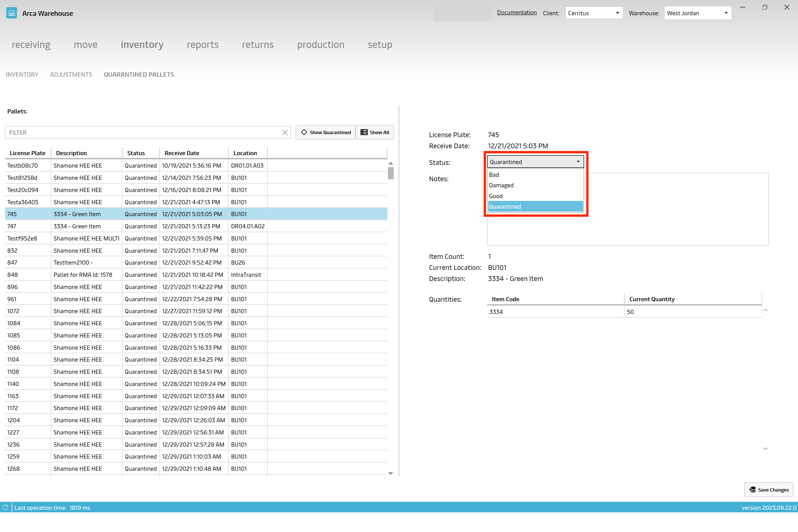The image size is (798, 532).
Task: Click the pallets list scroll-up arrow
Action: [x=391, y=163]
